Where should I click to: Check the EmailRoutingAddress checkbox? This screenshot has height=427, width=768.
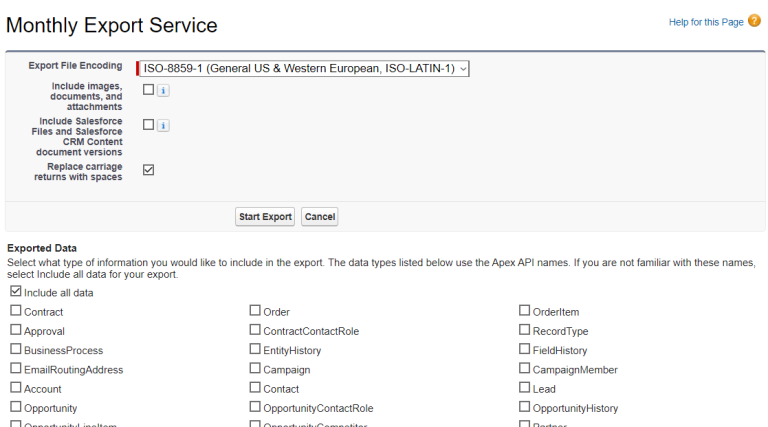point(15,369)
